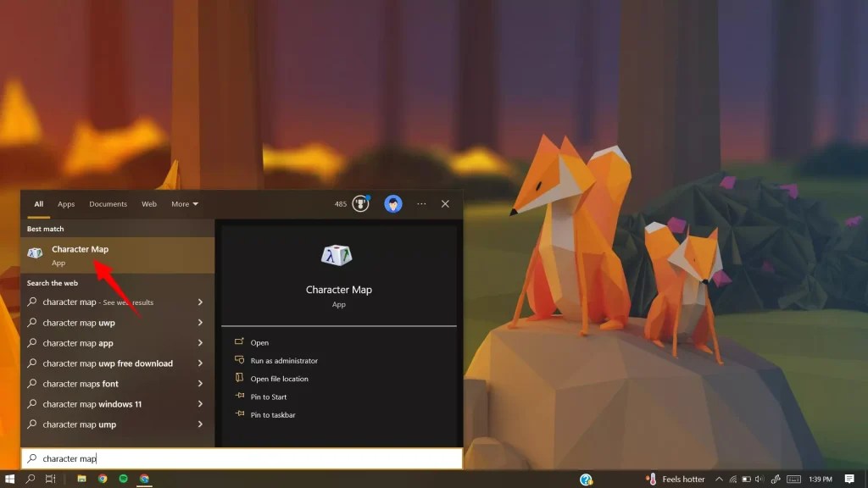This screenshot has width=868, height=488.
Task: Expand 'character map uwp' suggestion arrow
Action: tap(200, 323)
